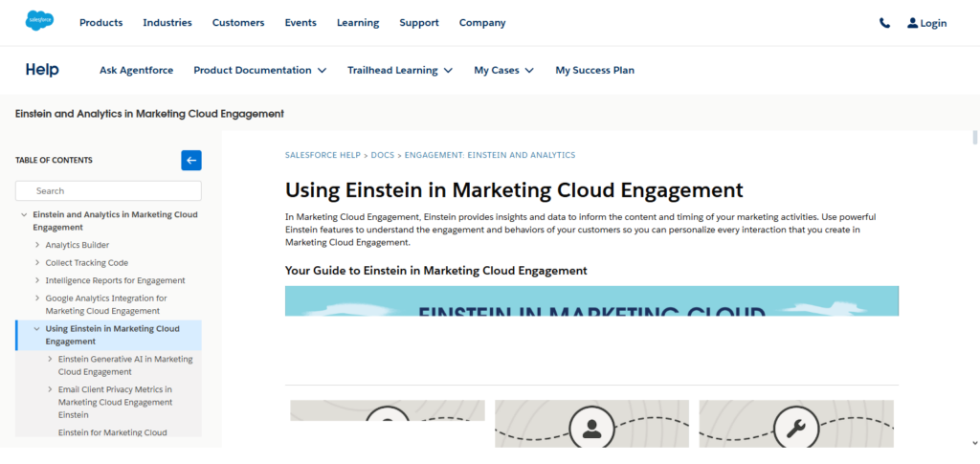Viewport: 980px width, 464px height.
Task: Go to Ask Agentforce
Action: click(136, 70)
